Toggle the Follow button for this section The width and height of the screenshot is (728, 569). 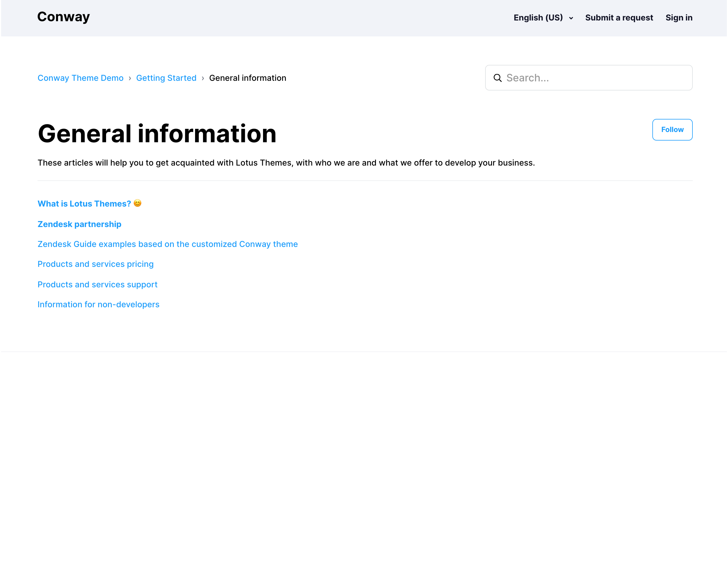(x=672, y=129)
